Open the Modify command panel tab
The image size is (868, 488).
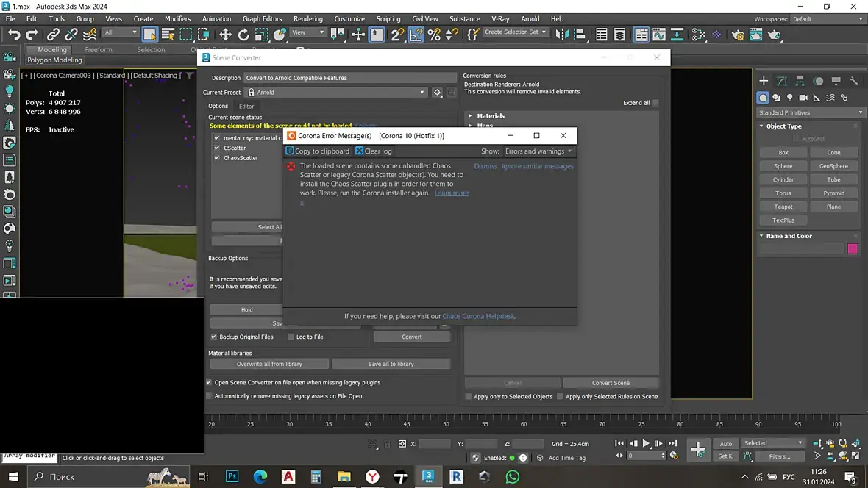pyautogui.click(x=782, y=81)
